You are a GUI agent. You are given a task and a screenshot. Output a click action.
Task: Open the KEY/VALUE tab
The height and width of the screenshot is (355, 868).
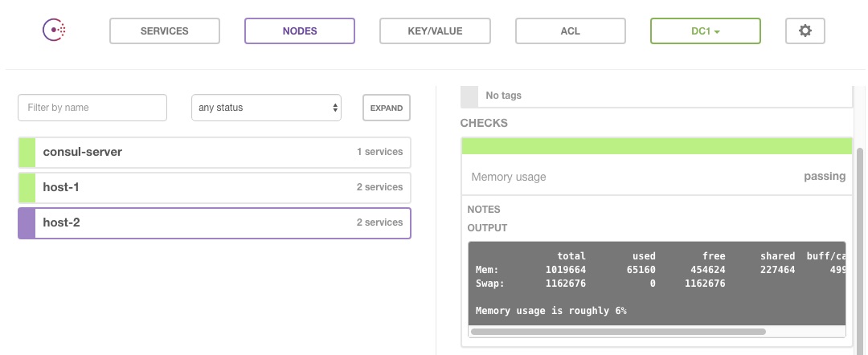tap(435, 31)
